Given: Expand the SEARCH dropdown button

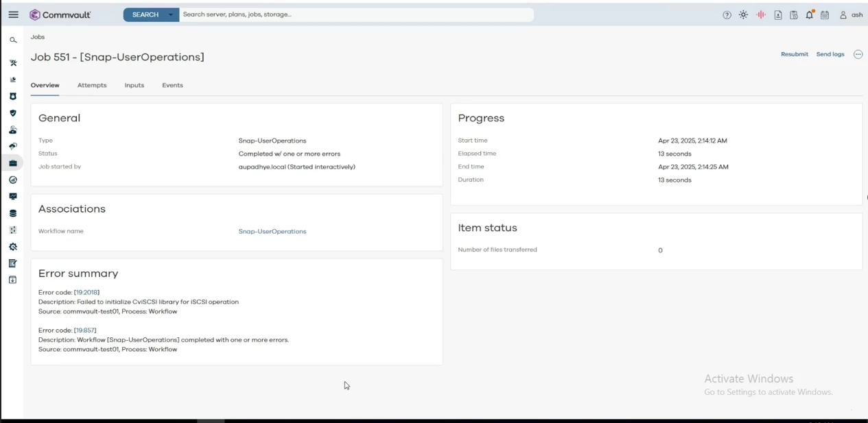Looking at the screenshot, I should click(x=151, y=14).
